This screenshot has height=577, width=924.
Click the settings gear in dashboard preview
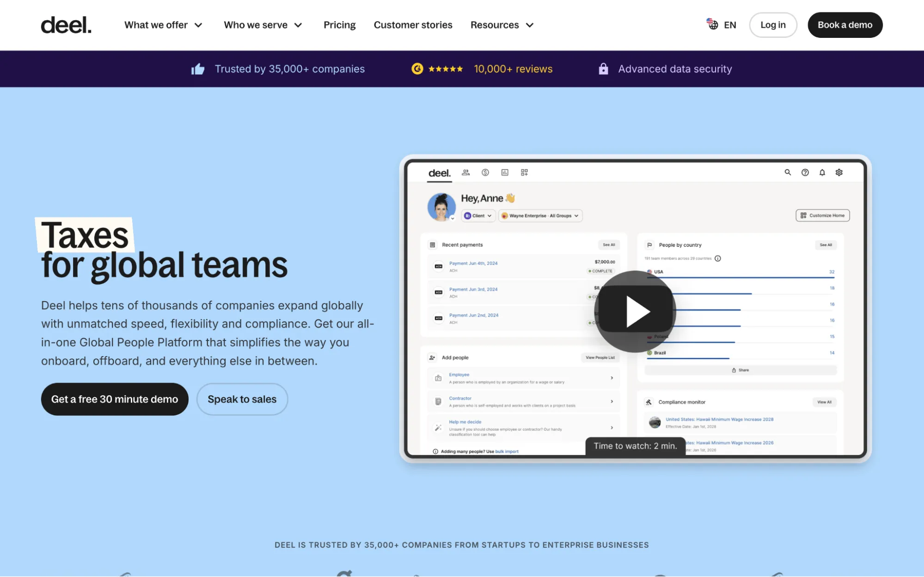839,172
